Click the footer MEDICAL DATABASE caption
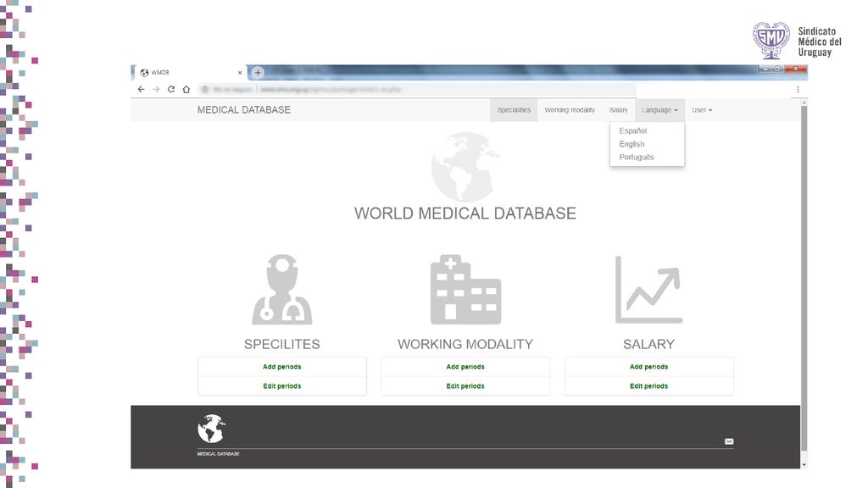This screenshot has width=868, height=488. point(218,454)
